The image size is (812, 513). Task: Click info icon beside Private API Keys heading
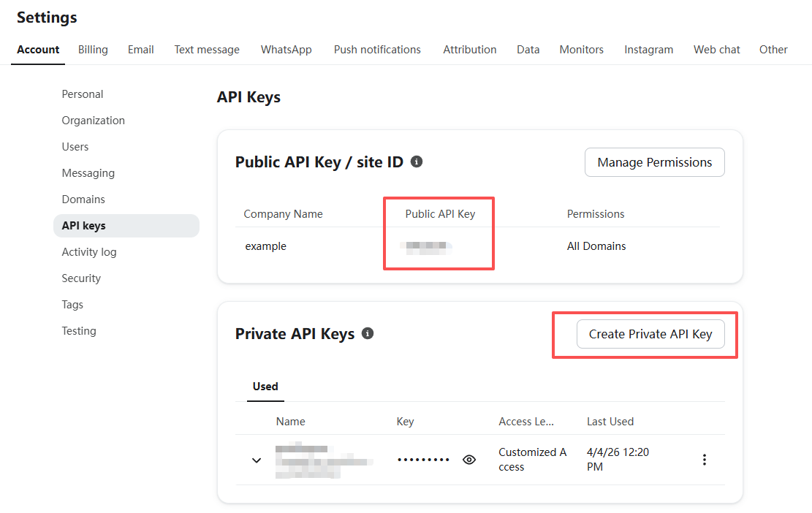coord(368,333)
